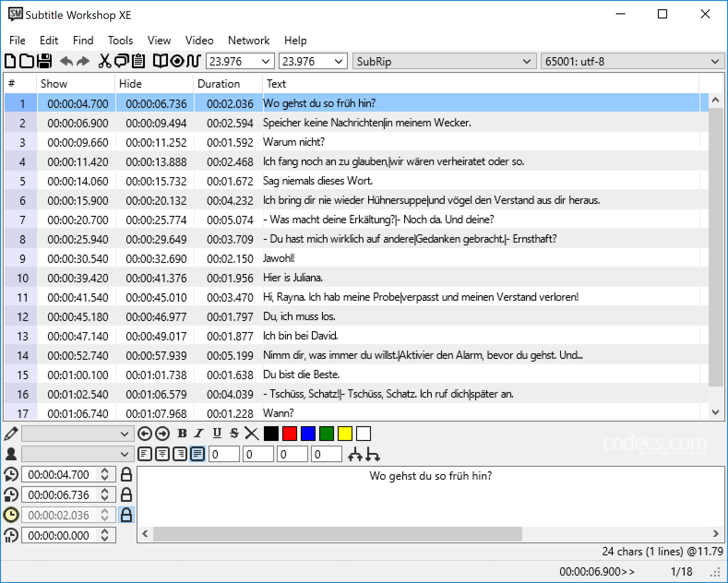
Task: Open the Find menu
Action: [x=83, y=41]
